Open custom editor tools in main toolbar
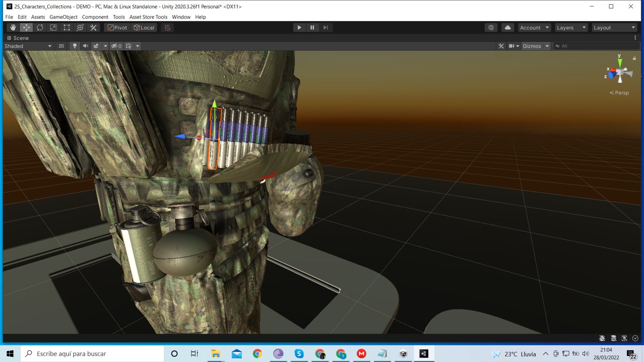 tap(93, 28)
